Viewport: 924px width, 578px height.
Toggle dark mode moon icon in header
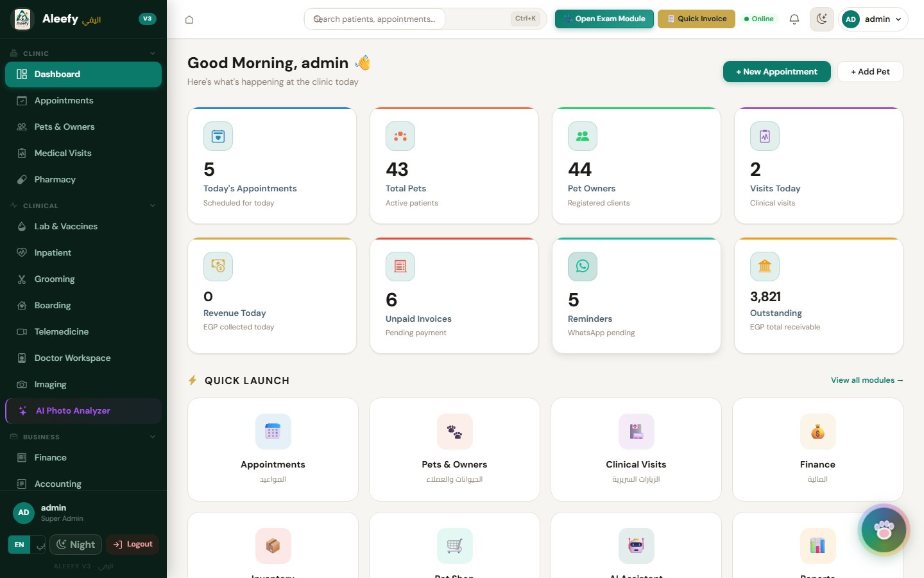coord(822,19)
